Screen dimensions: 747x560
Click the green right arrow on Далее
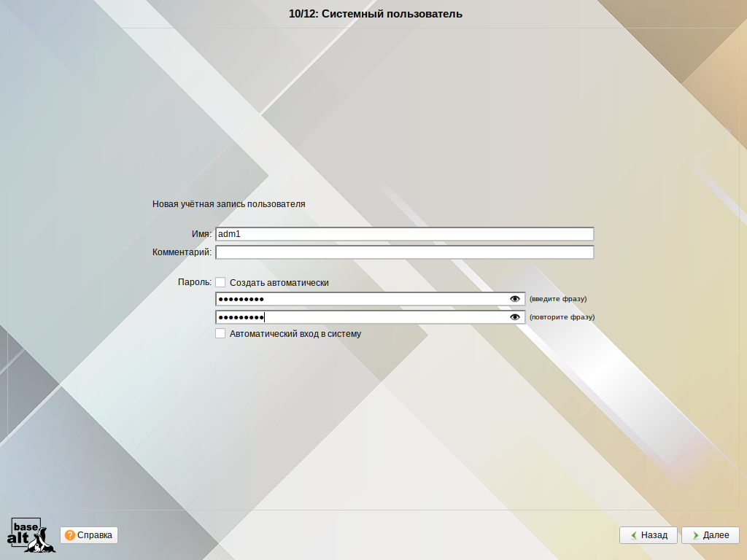pyautogui.click(x=694, y=535)
